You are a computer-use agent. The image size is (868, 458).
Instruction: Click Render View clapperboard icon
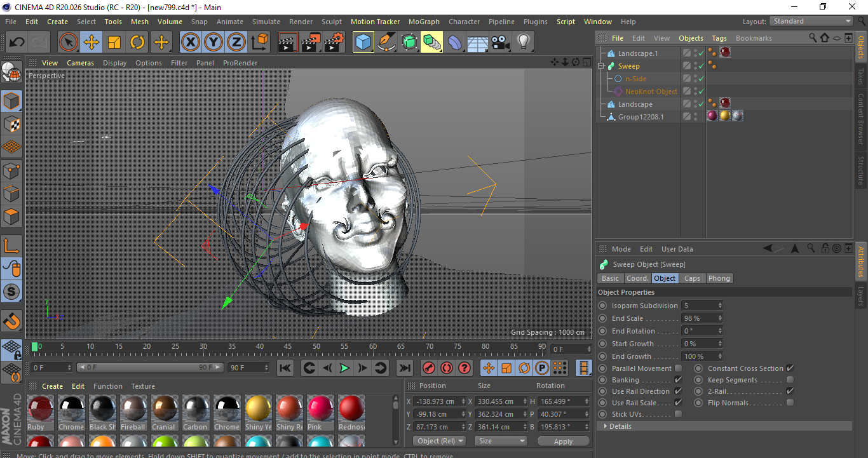[288, 43]
